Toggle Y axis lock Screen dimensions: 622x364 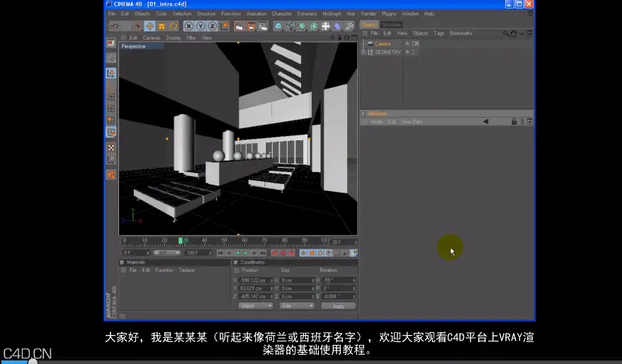200,27
